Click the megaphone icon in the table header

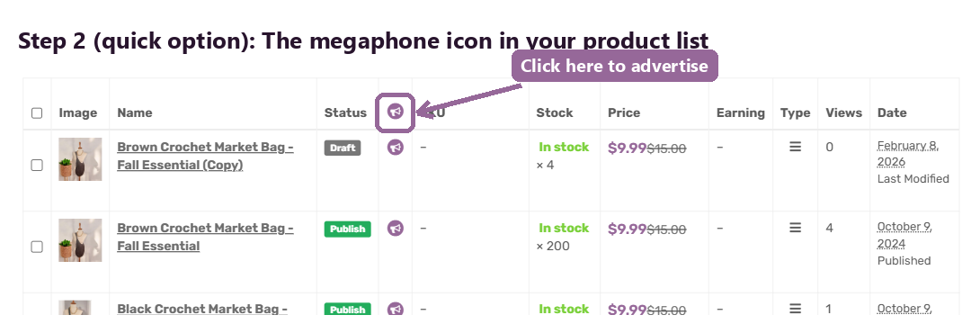pos(395,112)
